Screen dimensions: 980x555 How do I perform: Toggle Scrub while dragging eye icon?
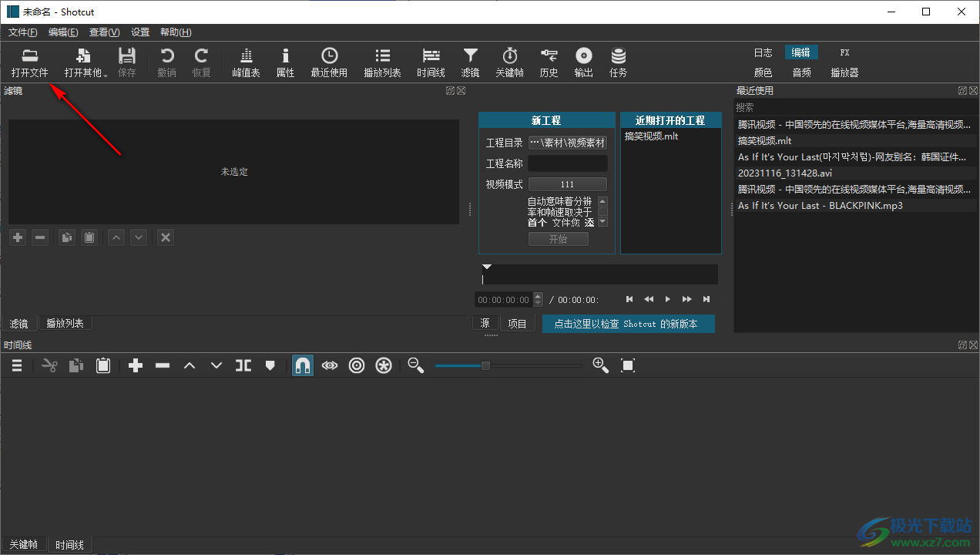[330, 365]
